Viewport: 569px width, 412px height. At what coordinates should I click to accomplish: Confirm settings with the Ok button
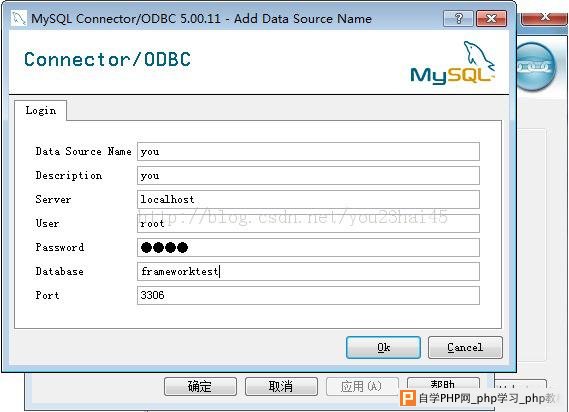(383, 347)
